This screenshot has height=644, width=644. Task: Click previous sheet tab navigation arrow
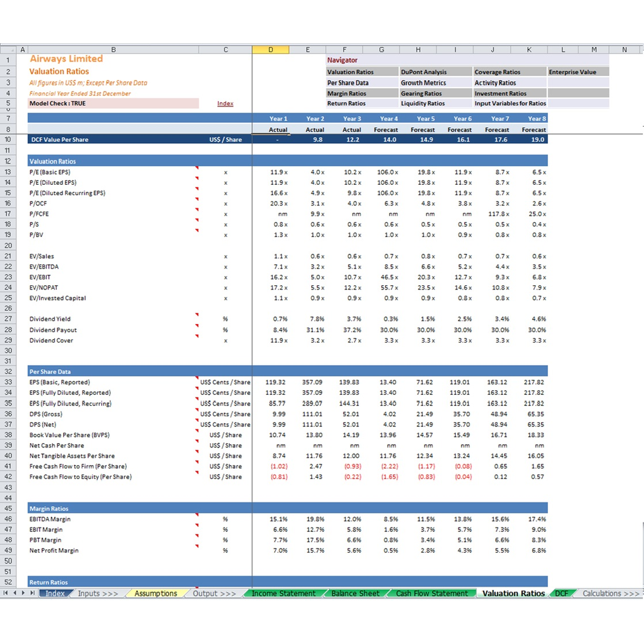point(15,592)
